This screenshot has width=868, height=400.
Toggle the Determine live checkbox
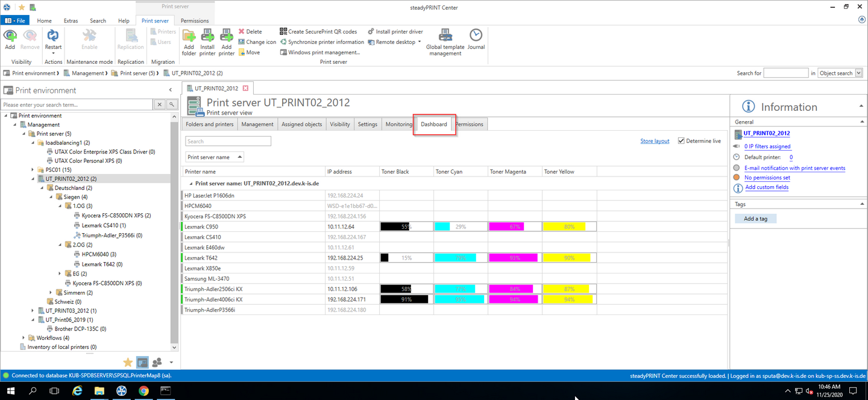click(x=681, y=141)
